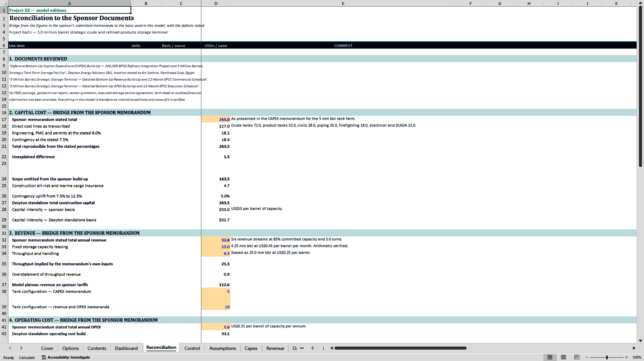Click the 'US$53 per barrel of capacity' comment

257,209
